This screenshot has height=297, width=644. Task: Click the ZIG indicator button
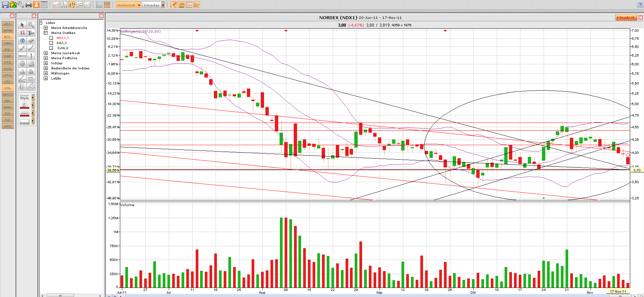click(x=8, y=113)
